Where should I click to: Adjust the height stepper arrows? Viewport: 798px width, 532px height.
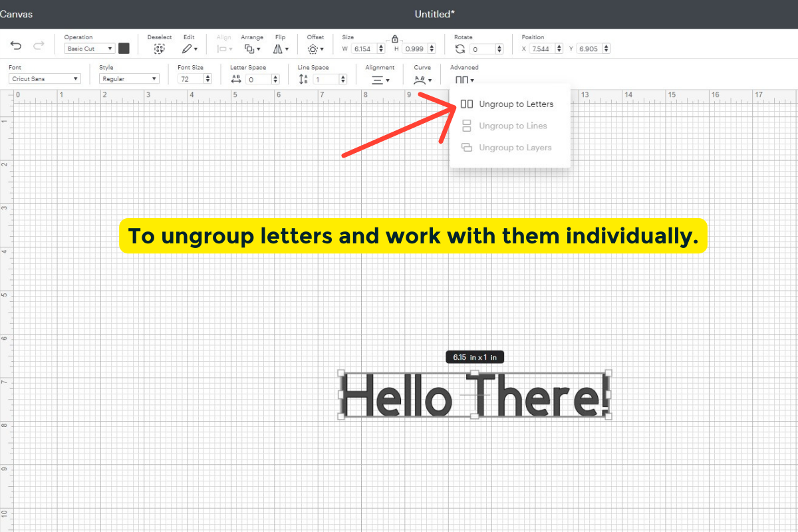(432, 49)
